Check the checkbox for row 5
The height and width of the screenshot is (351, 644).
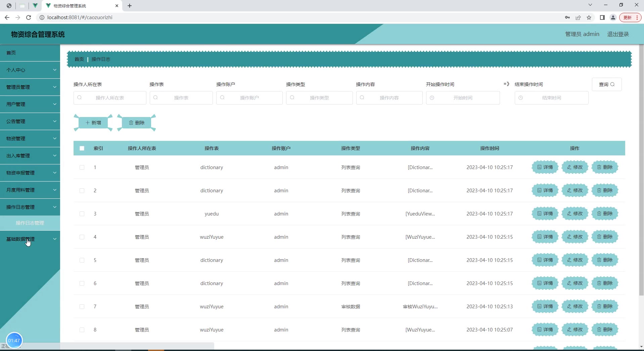pyautogui.click(x=82, y=260)
